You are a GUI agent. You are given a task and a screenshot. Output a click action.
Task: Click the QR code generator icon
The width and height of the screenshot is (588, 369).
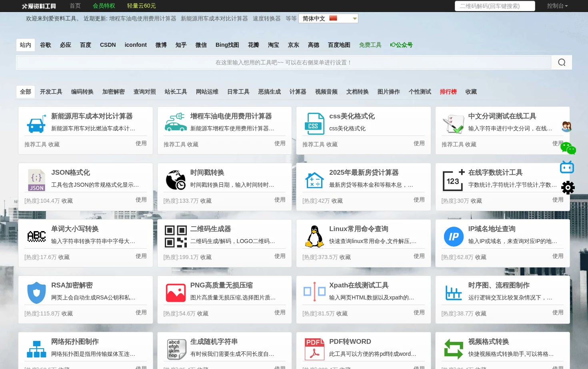pos(176,236)
